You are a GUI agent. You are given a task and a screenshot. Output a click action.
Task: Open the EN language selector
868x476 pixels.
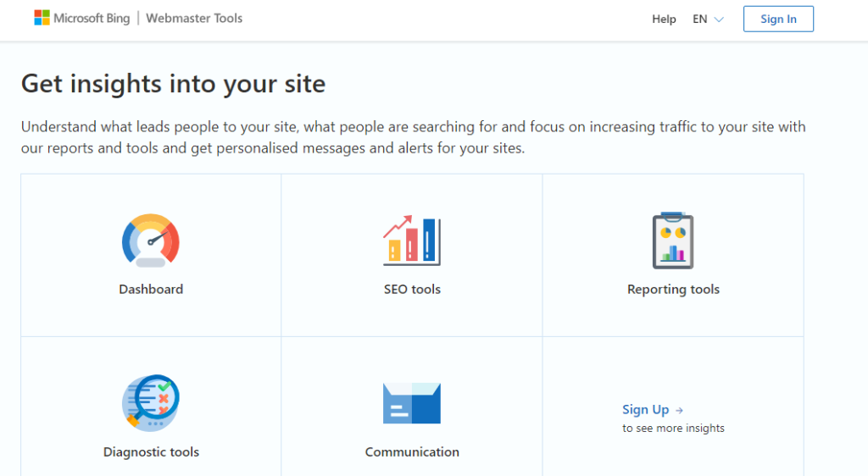pyautogui.click(x=708, y=19)
